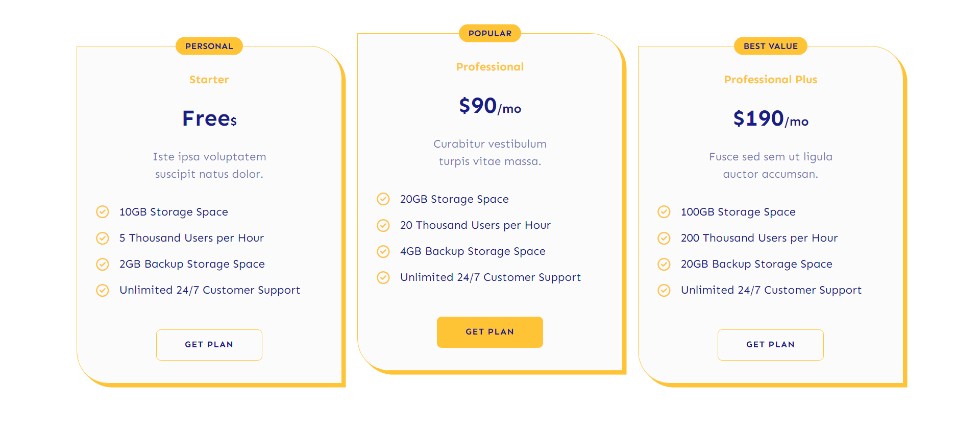Click checkmark icon next to 5 Thousand Users
Viewport: 980px width, 428px height.
[103, 238]
